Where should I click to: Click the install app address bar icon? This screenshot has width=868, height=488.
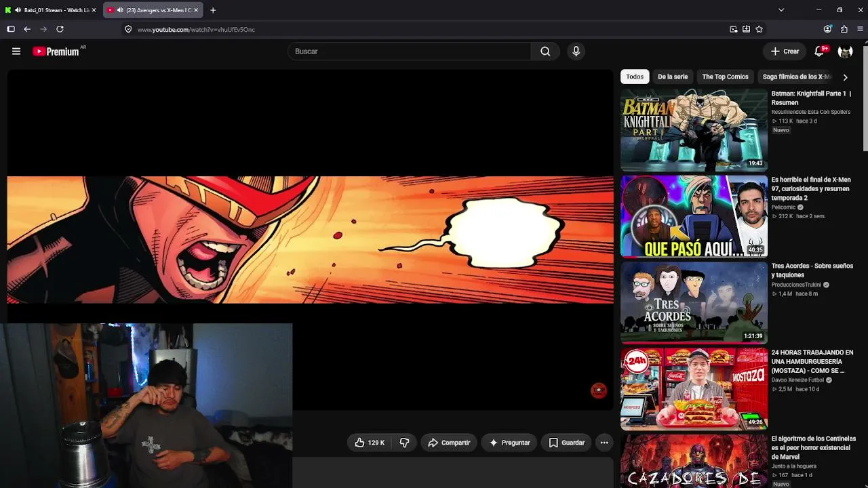point(746,29)
